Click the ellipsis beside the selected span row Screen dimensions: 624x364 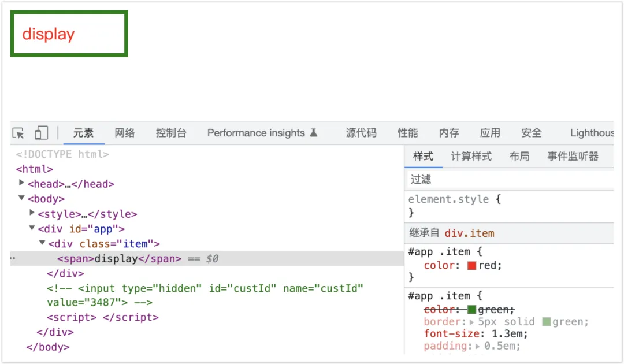tap(13, 258)
